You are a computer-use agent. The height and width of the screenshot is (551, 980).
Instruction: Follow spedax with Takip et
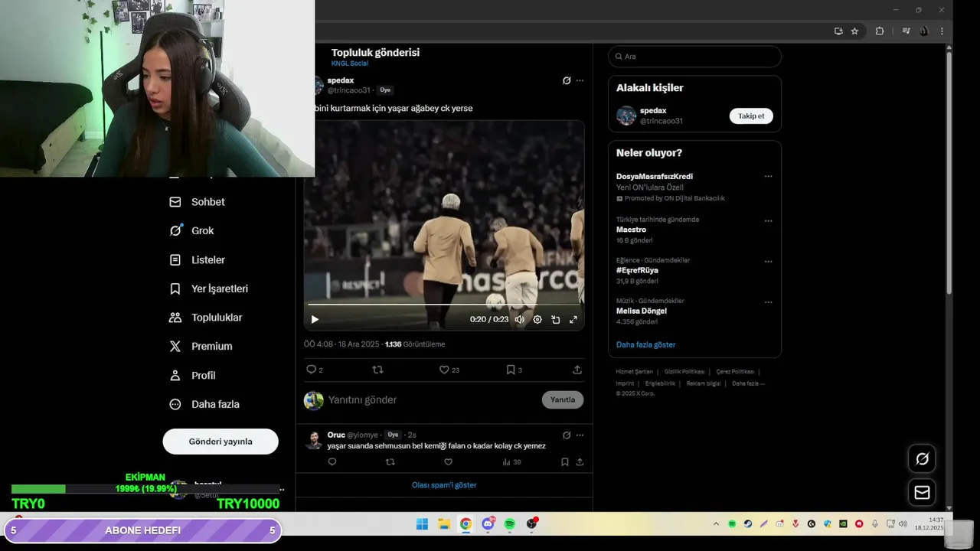[x=751, y=116]
